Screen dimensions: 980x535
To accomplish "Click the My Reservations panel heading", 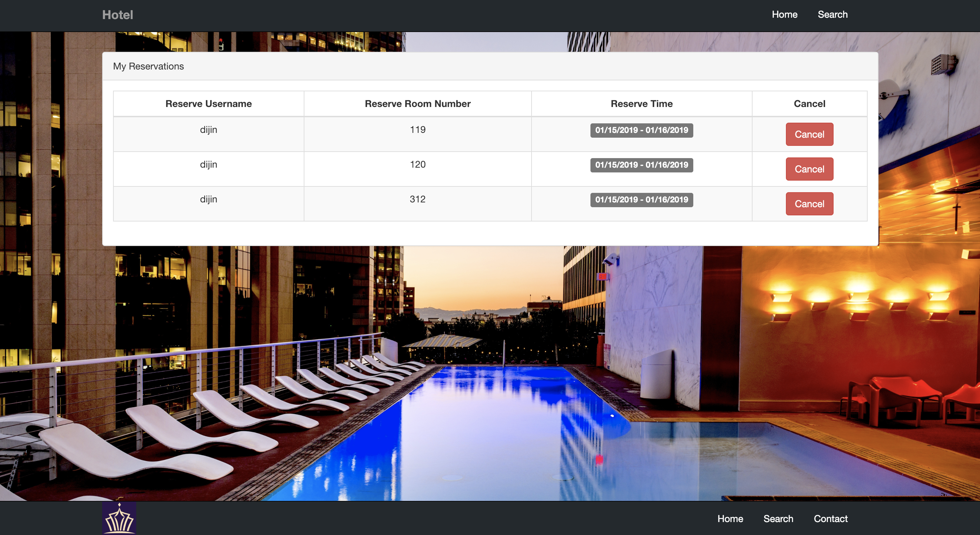I will tap(148, 66).
